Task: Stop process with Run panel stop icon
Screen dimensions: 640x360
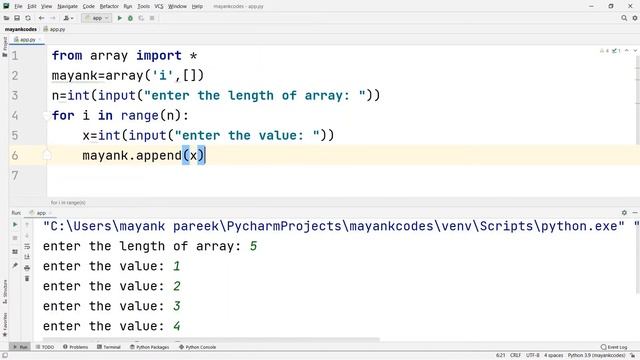Action: pos(15,238)
